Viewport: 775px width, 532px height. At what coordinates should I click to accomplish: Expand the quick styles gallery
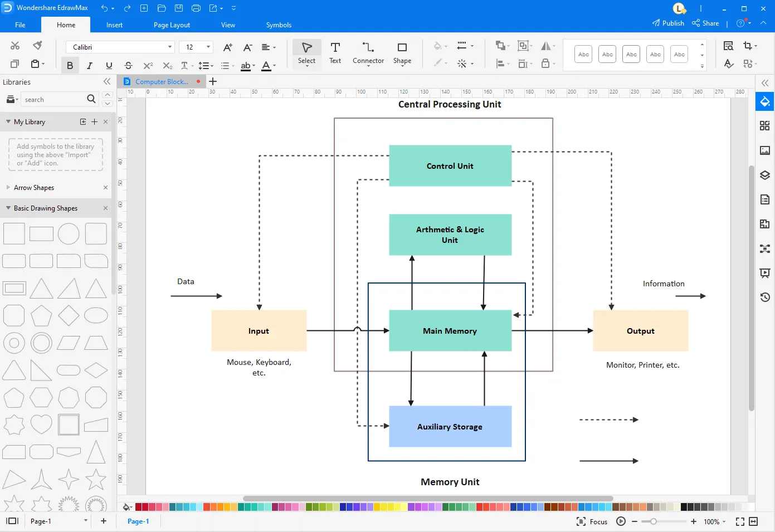[x=702, y=66]
